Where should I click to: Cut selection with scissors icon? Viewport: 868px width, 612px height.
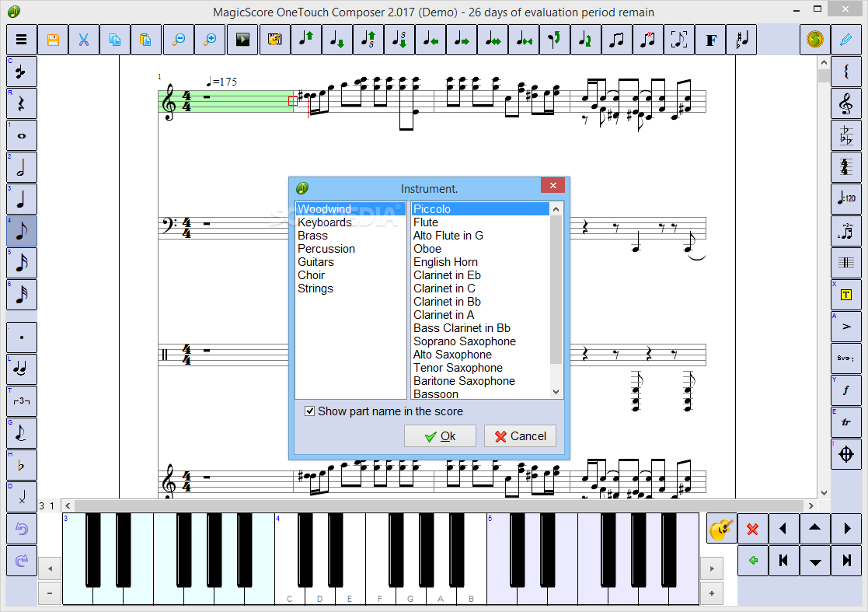coord(84,40)
